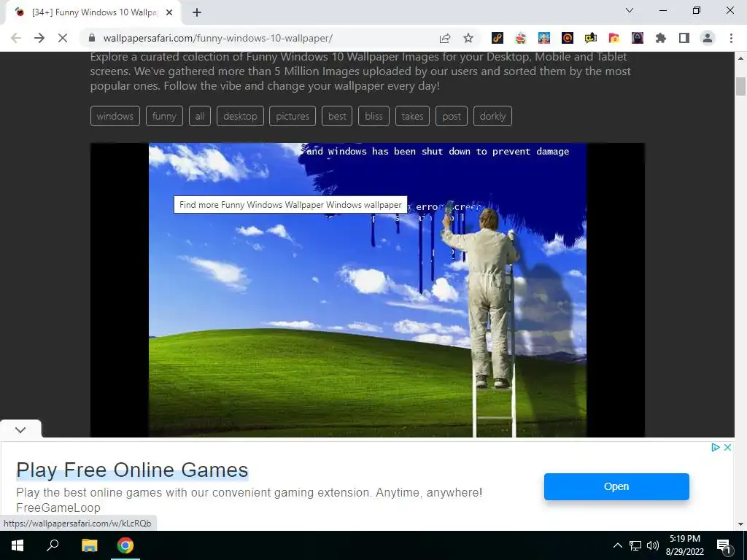Open File Explorer from the taskbar

[x=89, y=545]
